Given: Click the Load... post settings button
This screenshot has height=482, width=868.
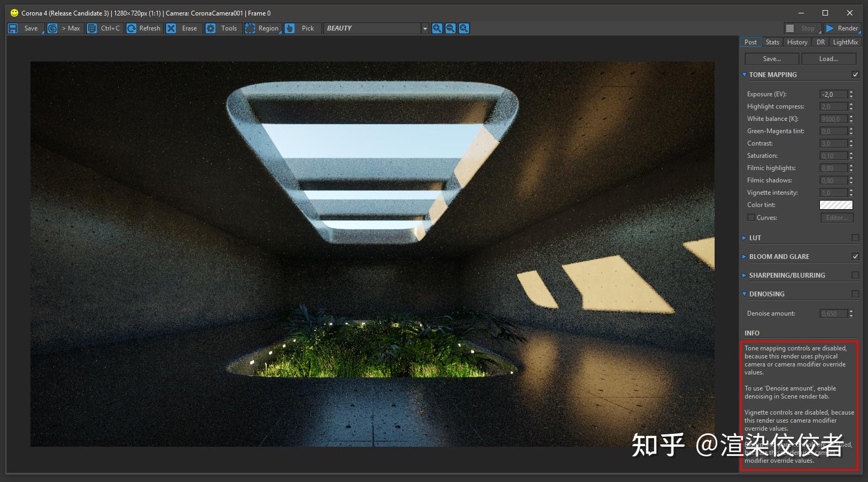Looking at the screenshot, I should coord(828,59).
